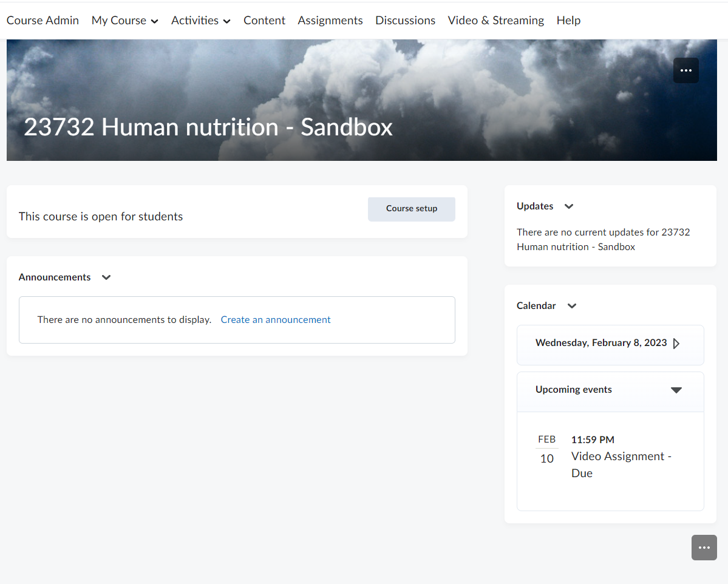Open Video & Streaming menu item
The image size is (728, 584).
(x=495, y=21)
